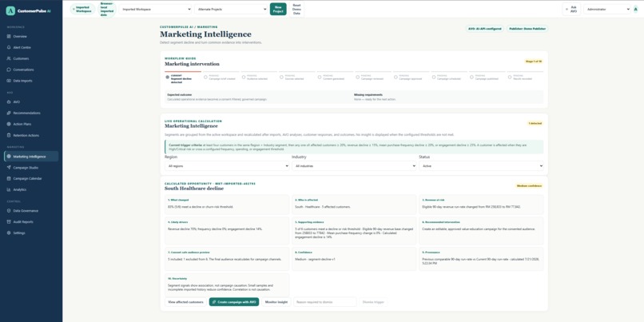The width and height of the screenshot is (644, 322).
Task: Select the Campaign approved step marker
Action: 396,77
